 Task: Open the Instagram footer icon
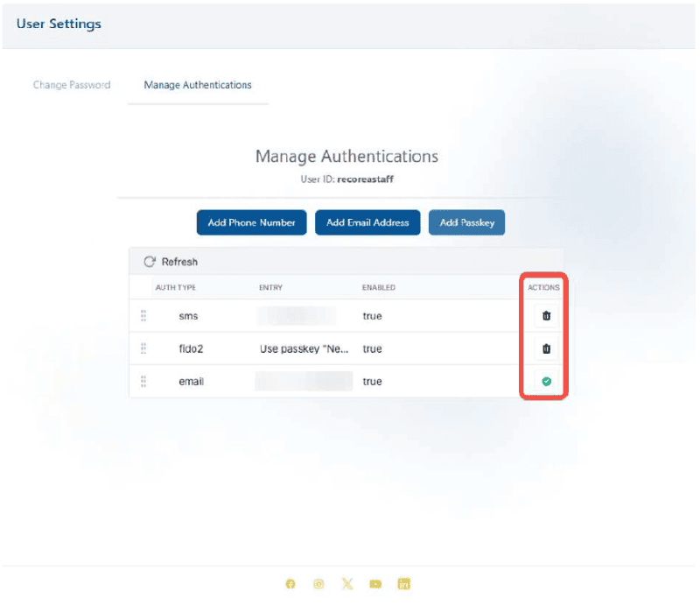coord(318,584)
